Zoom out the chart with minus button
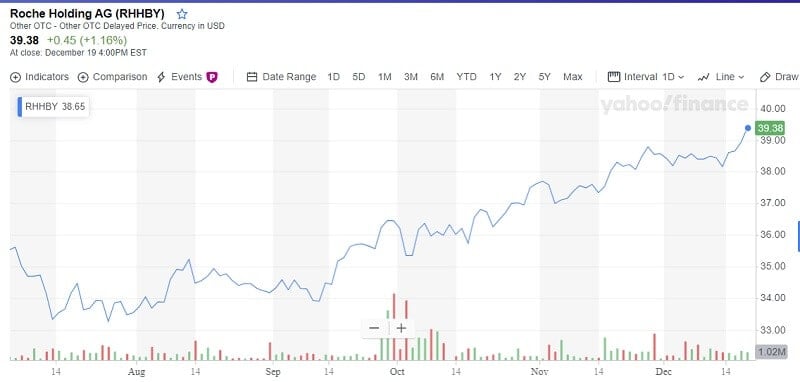 pyautogui.click(x=374, y=327)
